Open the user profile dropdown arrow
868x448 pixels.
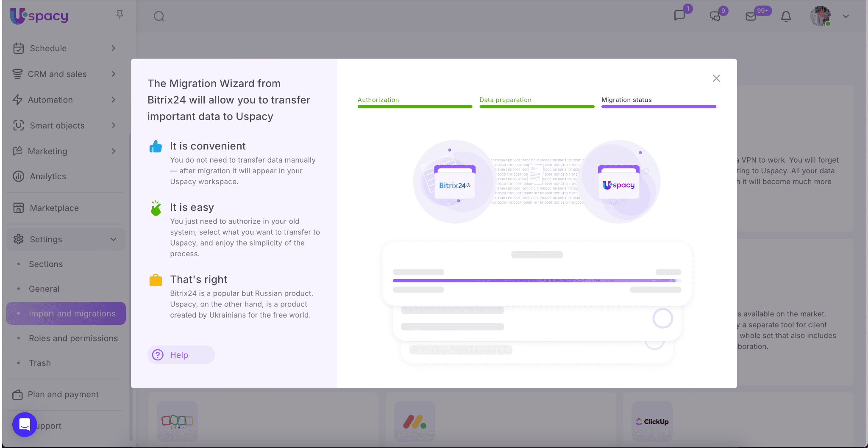[846, 17]
